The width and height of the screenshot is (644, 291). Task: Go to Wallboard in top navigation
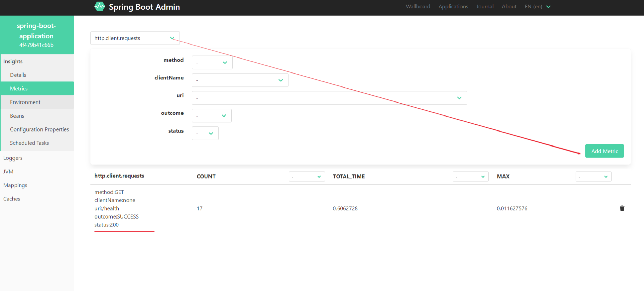pyautogui.click(x=418, y=7)
